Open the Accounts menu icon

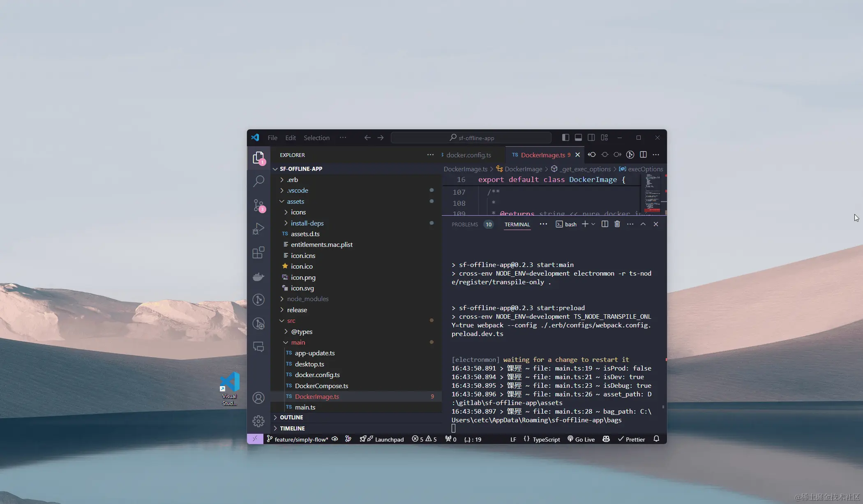[x=258, y=398]
